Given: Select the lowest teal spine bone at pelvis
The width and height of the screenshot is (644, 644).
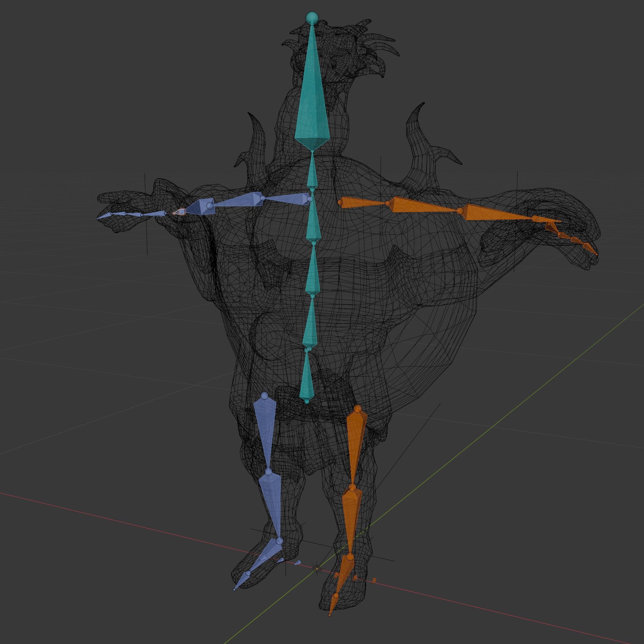Looking at the screenshot, I should (x=307, y=377).
